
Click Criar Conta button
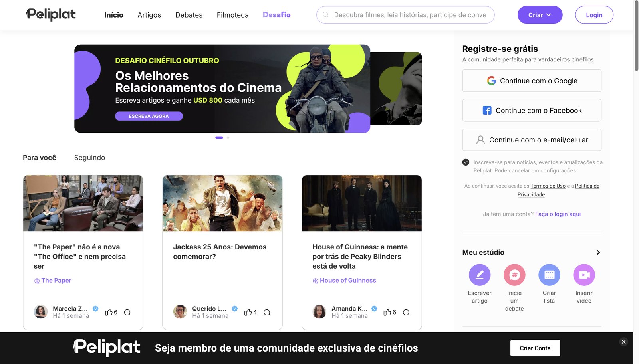point(535,348)
